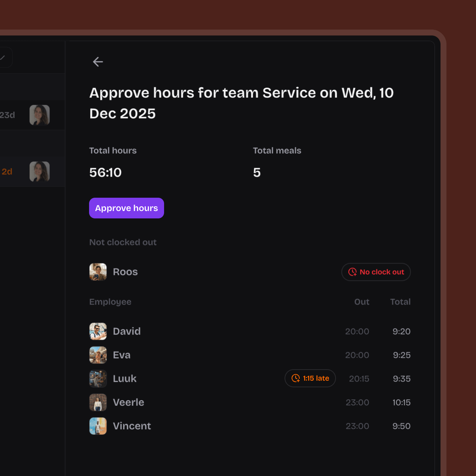
Task: Click Luuk's avatar photo
Action: tap(98, 379)
